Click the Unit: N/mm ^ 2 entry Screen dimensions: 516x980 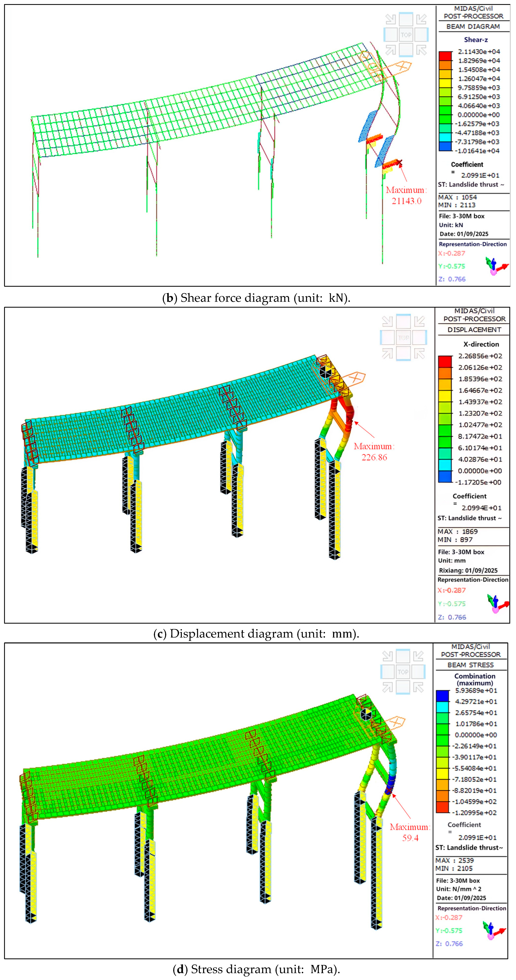459,889
